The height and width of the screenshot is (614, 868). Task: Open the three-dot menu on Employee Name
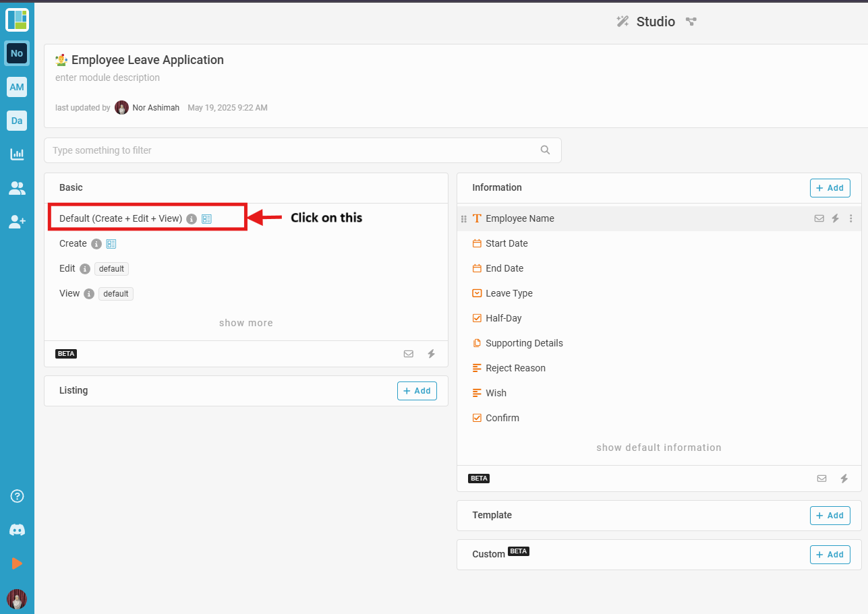click(x=851, y=218)
